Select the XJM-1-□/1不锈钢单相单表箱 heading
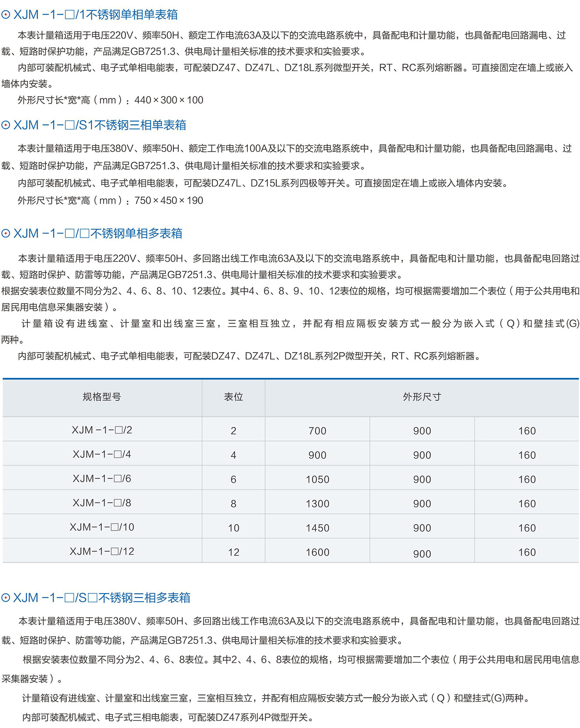Image resolution: width=580 pixels, height=728 pixels. [x=96, y=15]
